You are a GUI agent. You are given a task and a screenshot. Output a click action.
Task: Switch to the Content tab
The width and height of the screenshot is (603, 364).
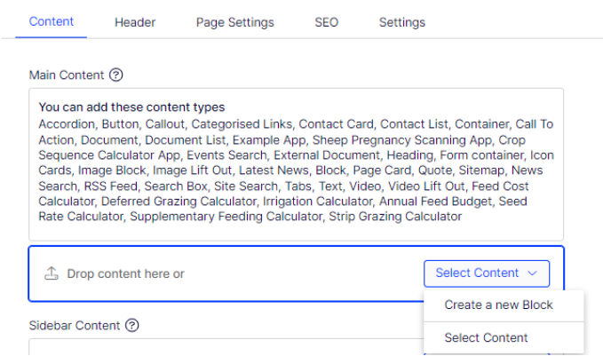click(52, 22)
